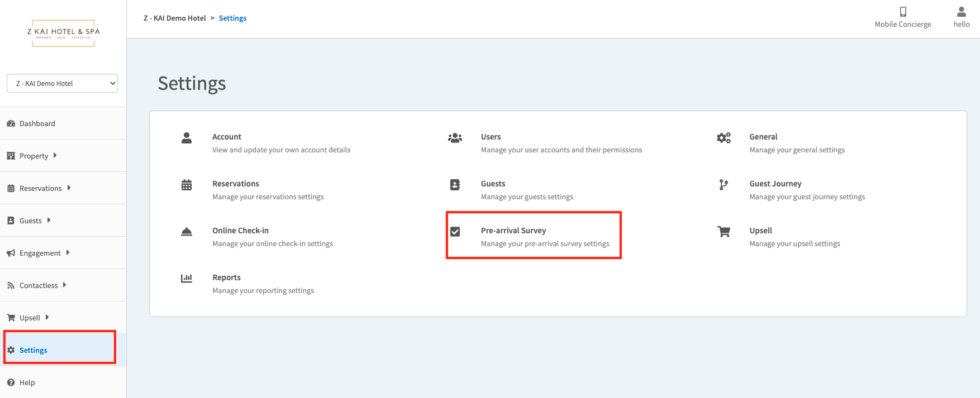Click the Users group icon
Image resolution: width=980 pixels, height=398 pixels.
455,138
